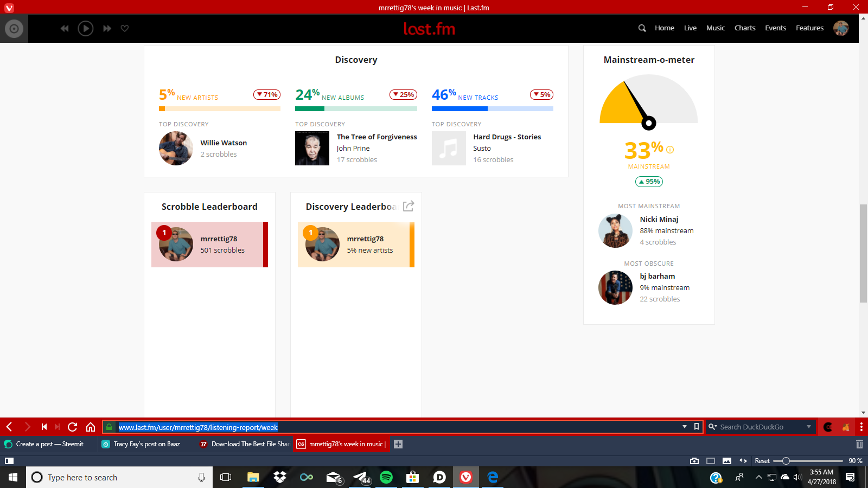Open John Prine artist link

point(353,149)
